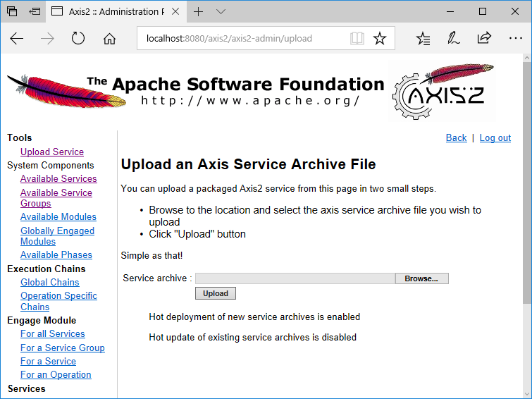The height and width of the screenshot is (399, 532).
Task: Minimize the browser window
Action: click(x=450, y=11)
